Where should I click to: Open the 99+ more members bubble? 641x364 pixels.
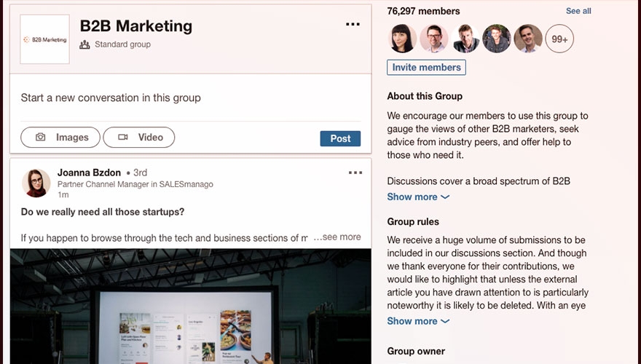[559, 39]
